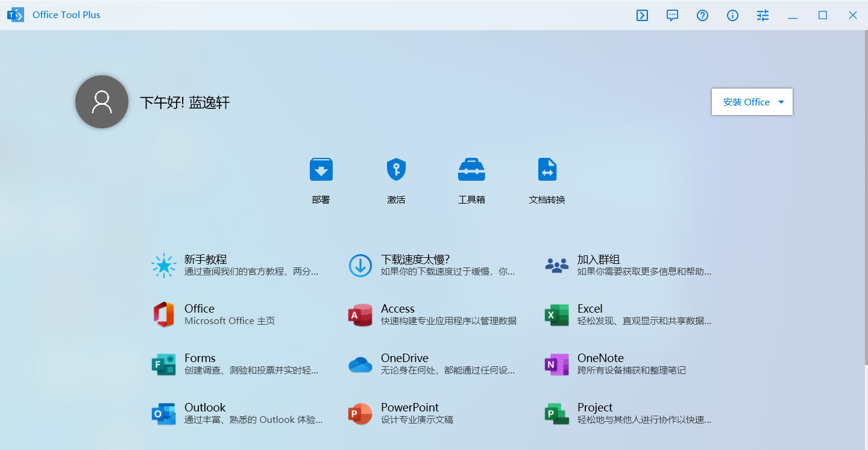Click the Excel app icon

coord(556,315)
